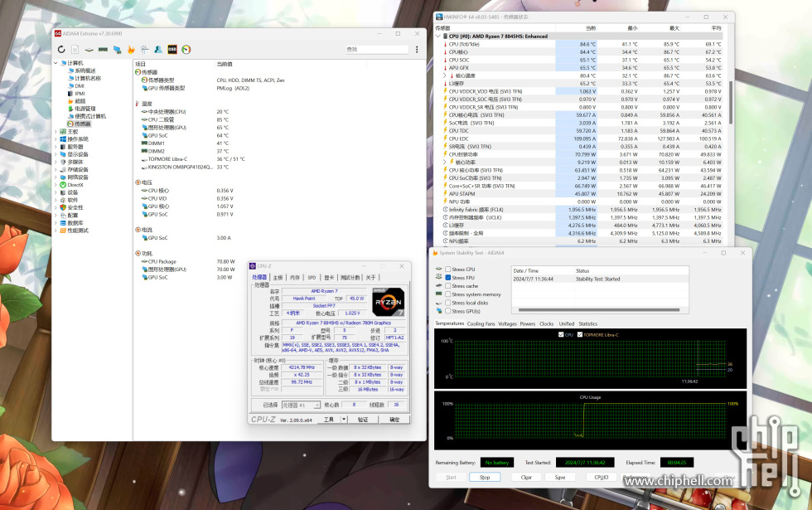Click the 确定 button in CPU-Z
The image size is (812, 510).
(x=394, y=420)
